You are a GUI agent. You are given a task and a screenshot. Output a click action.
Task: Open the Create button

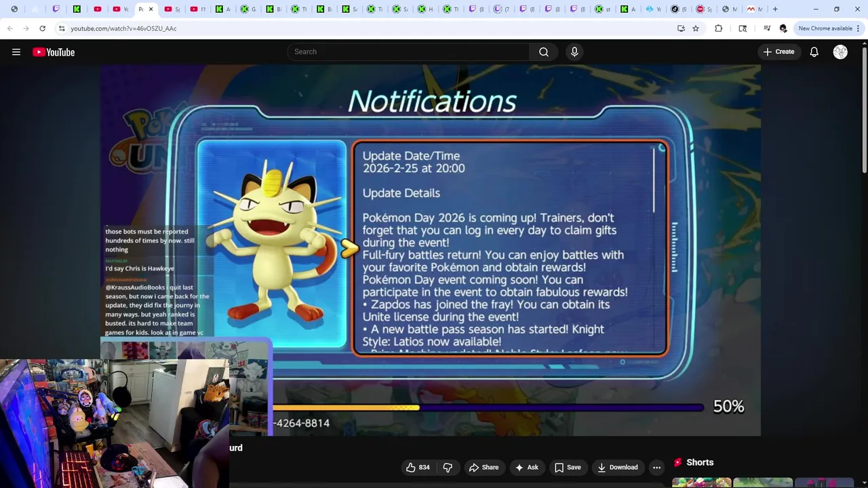[x=778, y=52]
